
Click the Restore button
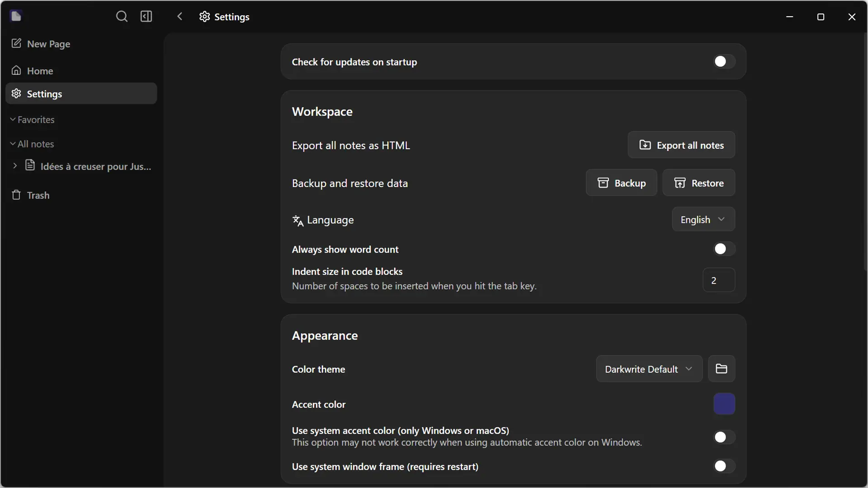698,183
